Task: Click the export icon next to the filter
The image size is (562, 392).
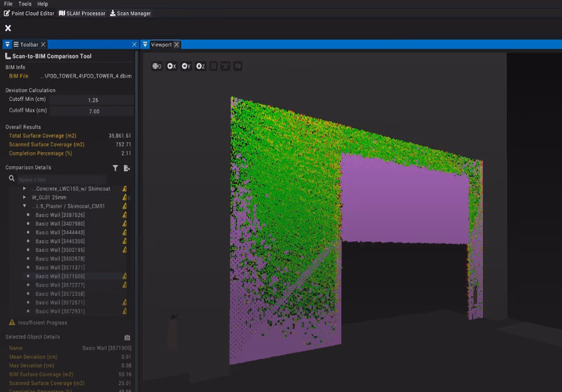Action: 126,168
